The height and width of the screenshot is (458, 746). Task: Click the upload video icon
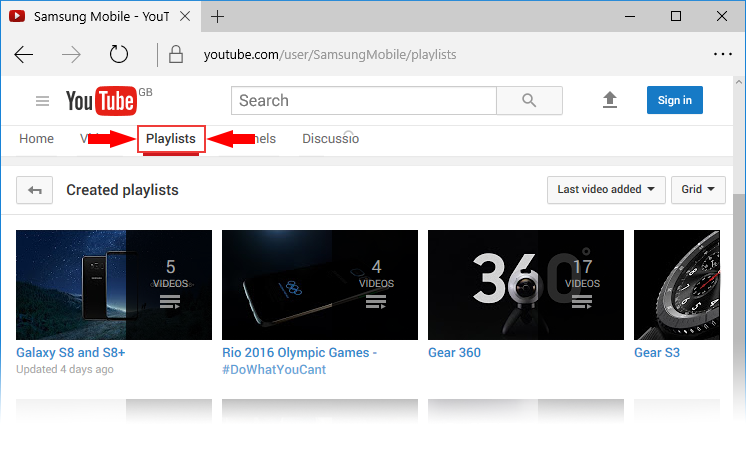tap(609, 100)
